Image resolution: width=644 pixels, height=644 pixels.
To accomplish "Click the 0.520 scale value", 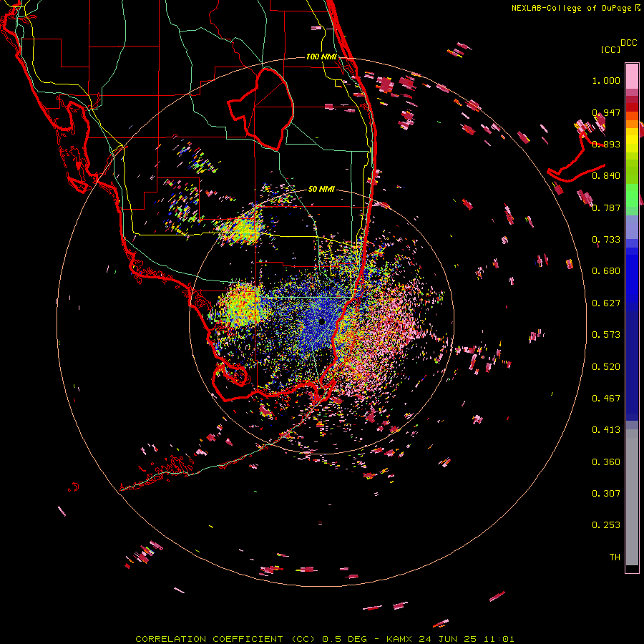I will (x=606, y=367).
